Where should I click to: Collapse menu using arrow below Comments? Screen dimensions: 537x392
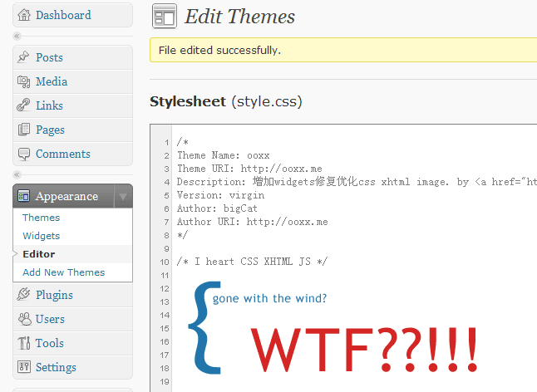click(x=17, y=174)
